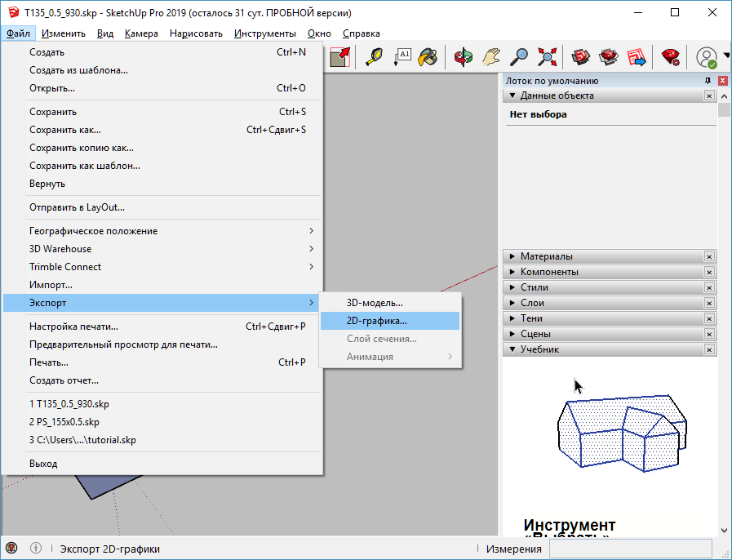732x560 pixels.
Task: Click the Send to LayOut icon
Action: point(637,56)
